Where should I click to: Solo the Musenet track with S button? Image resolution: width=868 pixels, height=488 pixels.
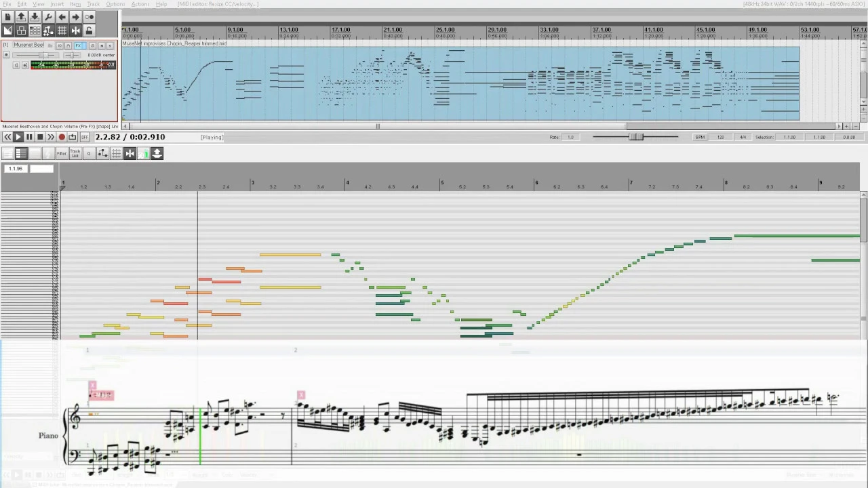(x=110, y=45)
